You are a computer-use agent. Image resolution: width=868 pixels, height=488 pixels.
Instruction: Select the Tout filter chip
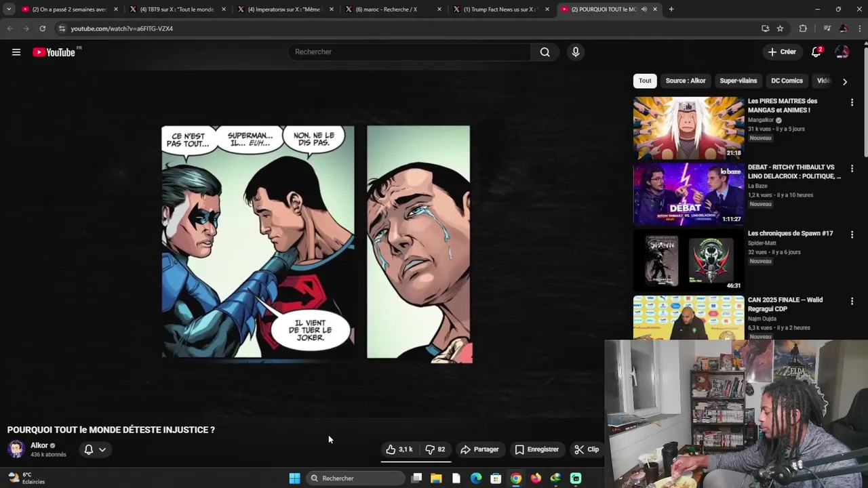pos(645,81)
